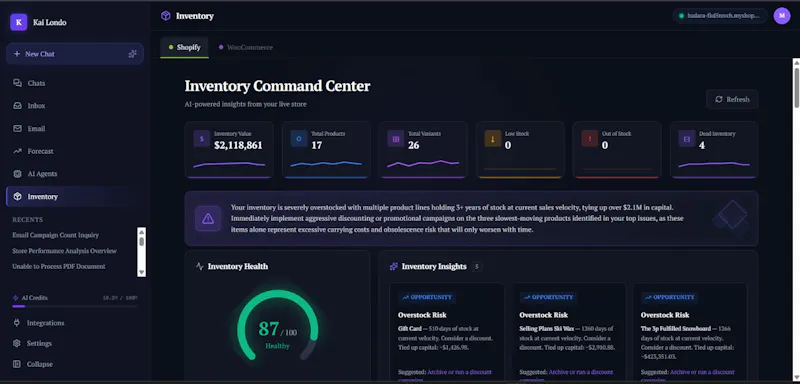The height and width of the screenshot is (384, 800).
Task: Click the Out of Stock exclamation icon
Action: [x=590, y=139]
